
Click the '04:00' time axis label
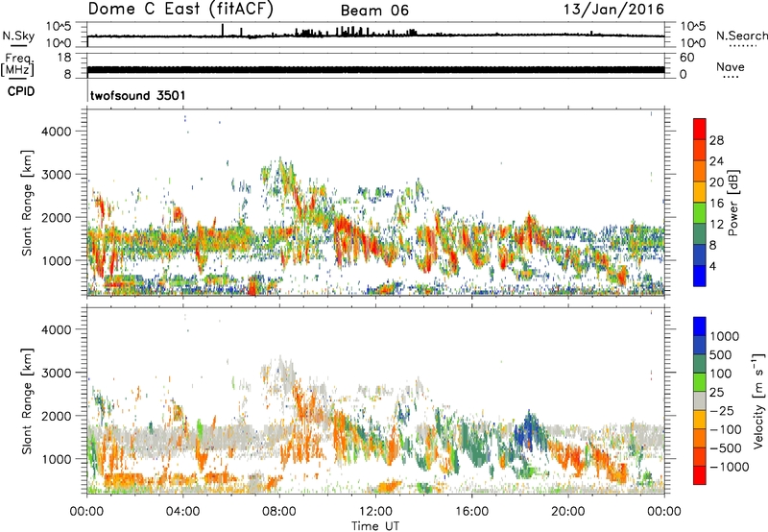click(183, 512)
